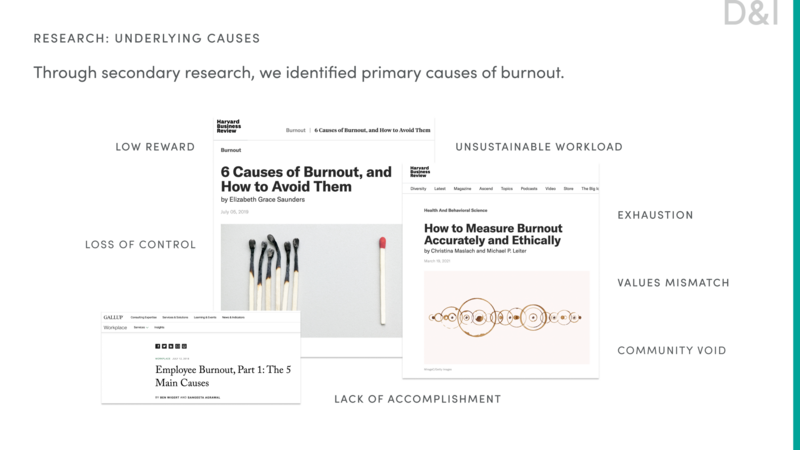Click the Burnout breadcrumb link

[x=295, y=130]
